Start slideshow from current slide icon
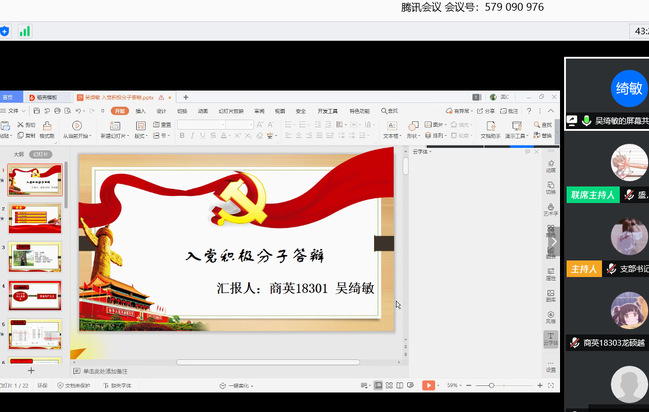The width and height of the screenshot is (649, 412). click(x=76, y=126)
